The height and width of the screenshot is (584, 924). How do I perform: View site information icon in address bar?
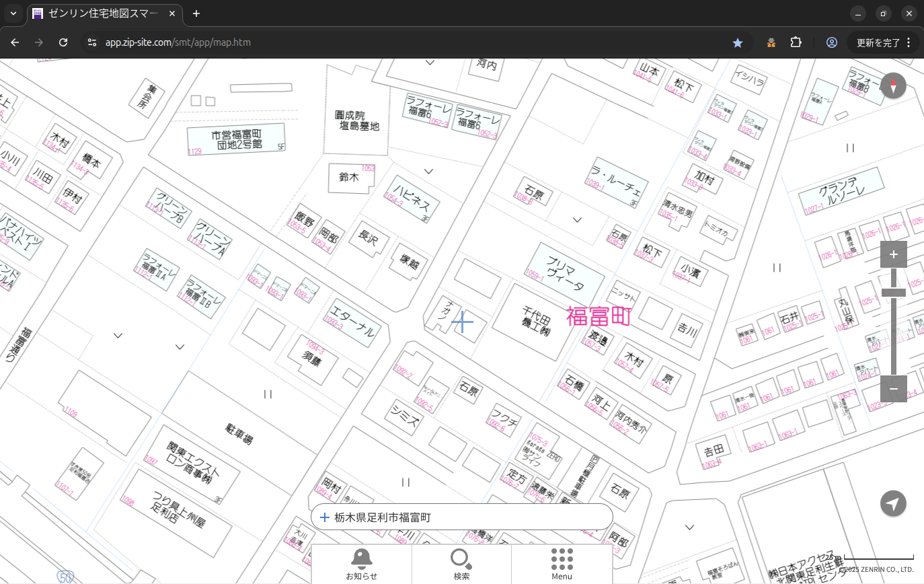92,42
